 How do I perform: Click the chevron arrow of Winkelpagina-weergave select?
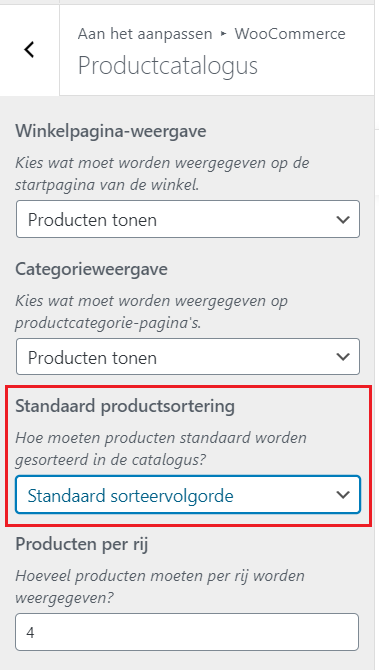pyautogui.click(x=343, y=220)
